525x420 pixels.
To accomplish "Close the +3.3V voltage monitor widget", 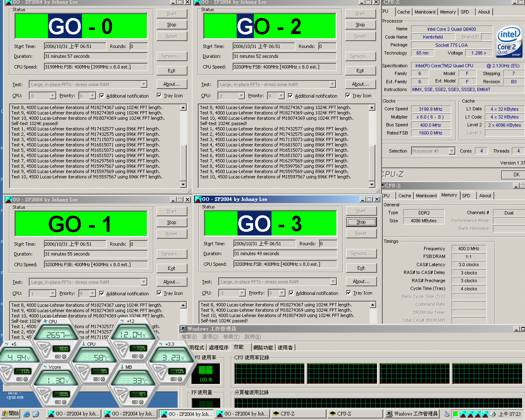I will pyautogui.click(x=180, y=379).
